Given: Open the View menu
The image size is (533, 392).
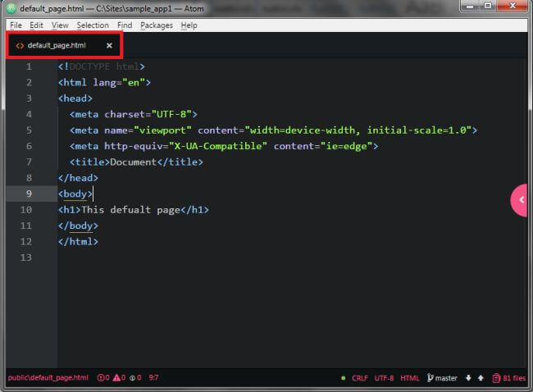Looking at the screenshot, I should pos(60,25).
